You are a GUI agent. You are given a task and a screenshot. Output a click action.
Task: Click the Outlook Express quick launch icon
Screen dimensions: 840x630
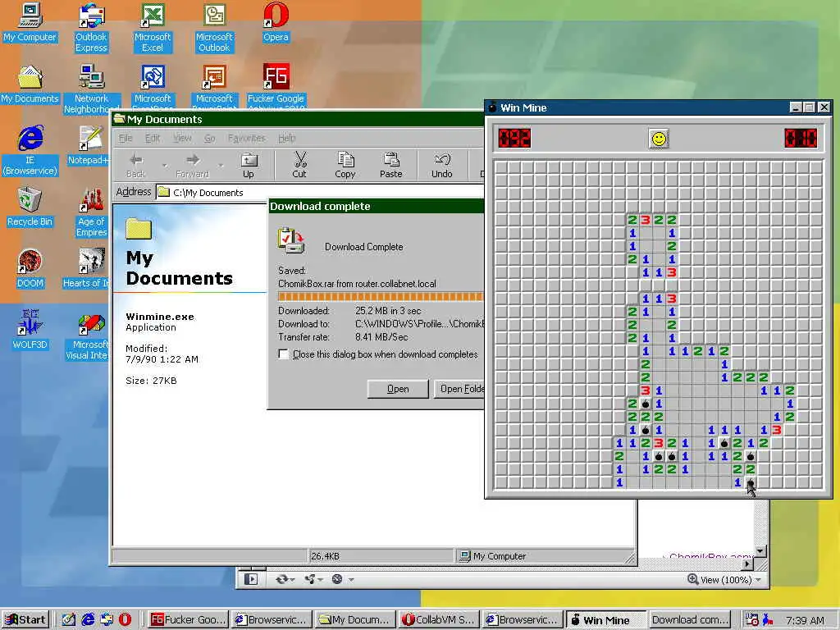coord(107,619)
